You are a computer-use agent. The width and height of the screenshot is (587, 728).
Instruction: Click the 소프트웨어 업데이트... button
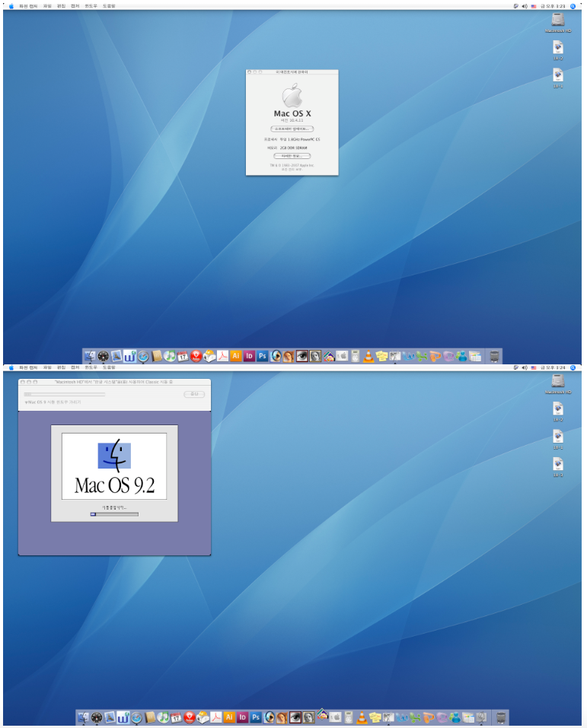pos(292,129)
